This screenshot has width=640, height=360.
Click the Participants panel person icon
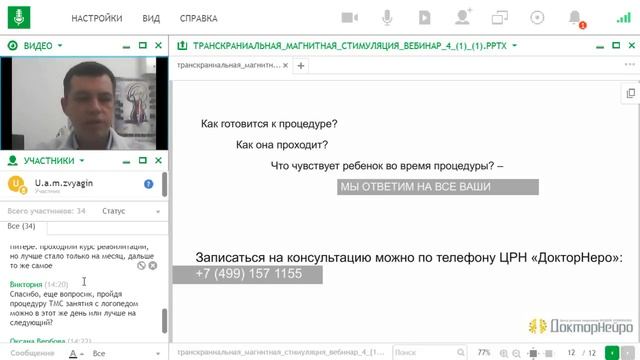click(13, 160)
